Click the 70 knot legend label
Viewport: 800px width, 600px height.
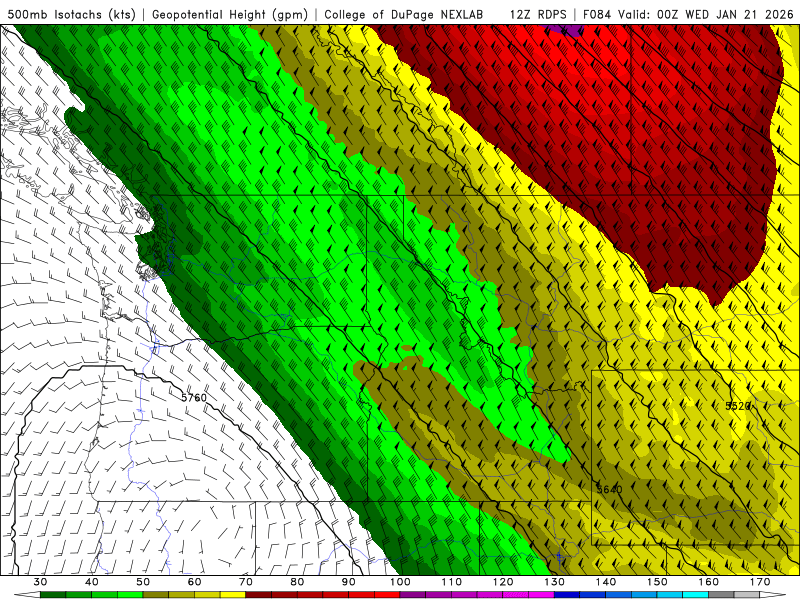(x=246, y=582)
